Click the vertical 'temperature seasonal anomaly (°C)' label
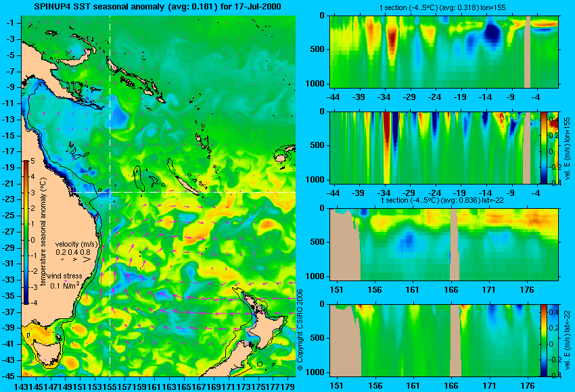 click(43, 232)
